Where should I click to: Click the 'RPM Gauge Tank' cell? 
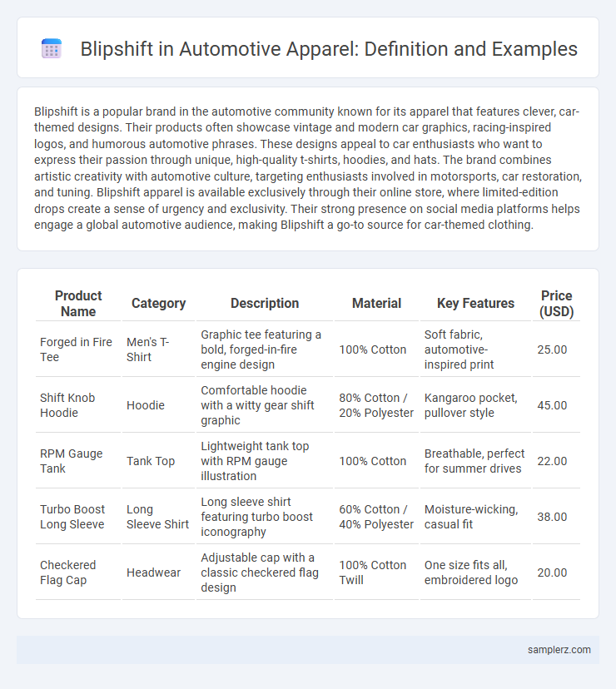coord(77,461)
